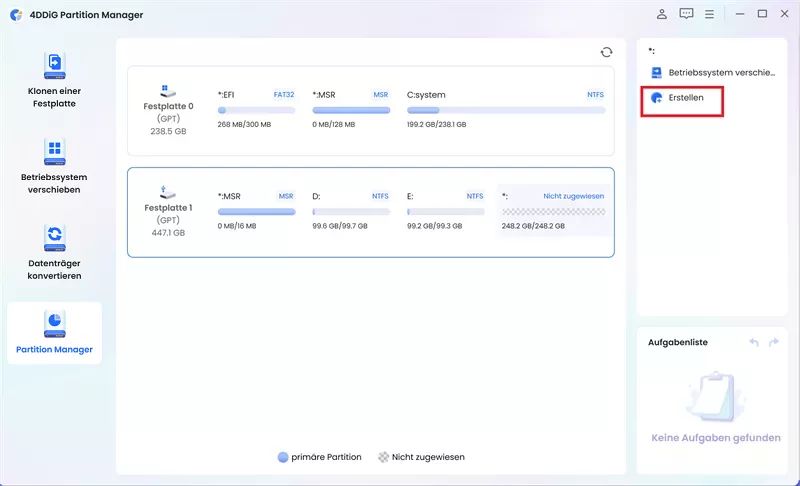This screenshot has width=800, height=486.
Task: Open the Datenträger konvertieren tool
Action: coord(54,252)
